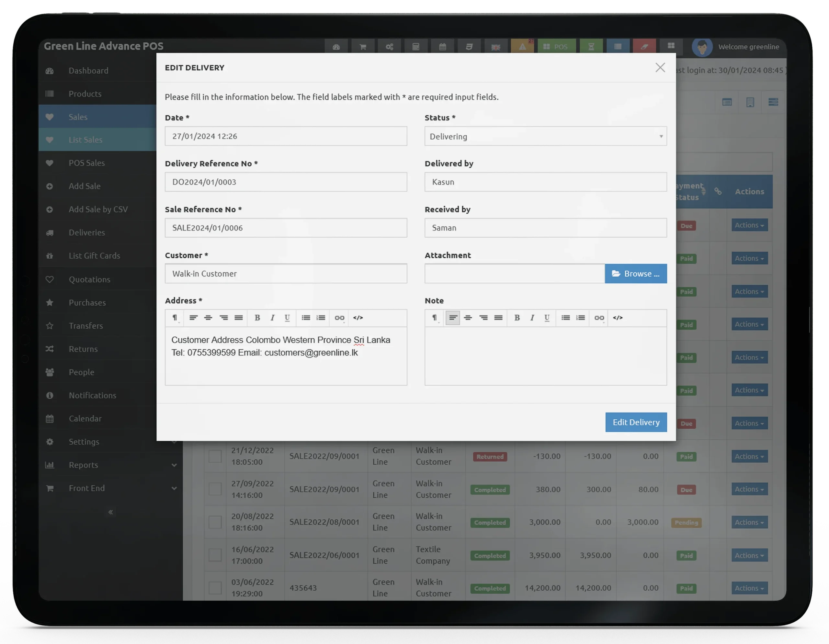Click Italic icon in Note editor

532,318
